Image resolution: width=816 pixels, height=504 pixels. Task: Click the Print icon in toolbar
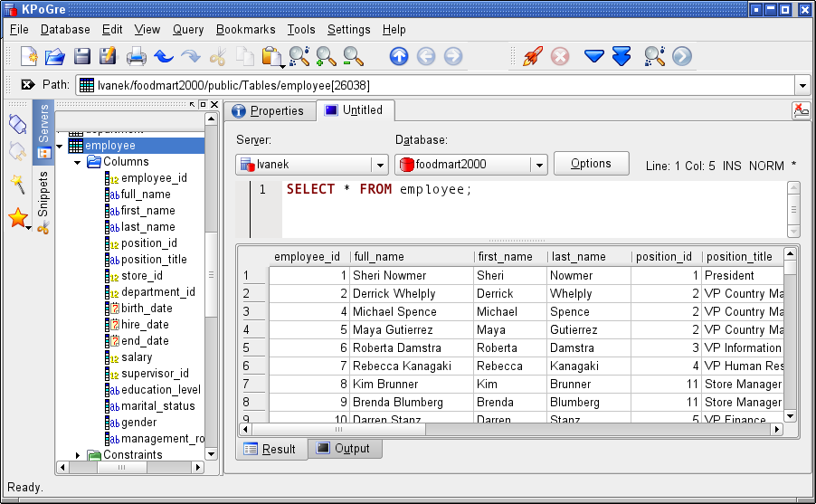click(x=136, y=56)
